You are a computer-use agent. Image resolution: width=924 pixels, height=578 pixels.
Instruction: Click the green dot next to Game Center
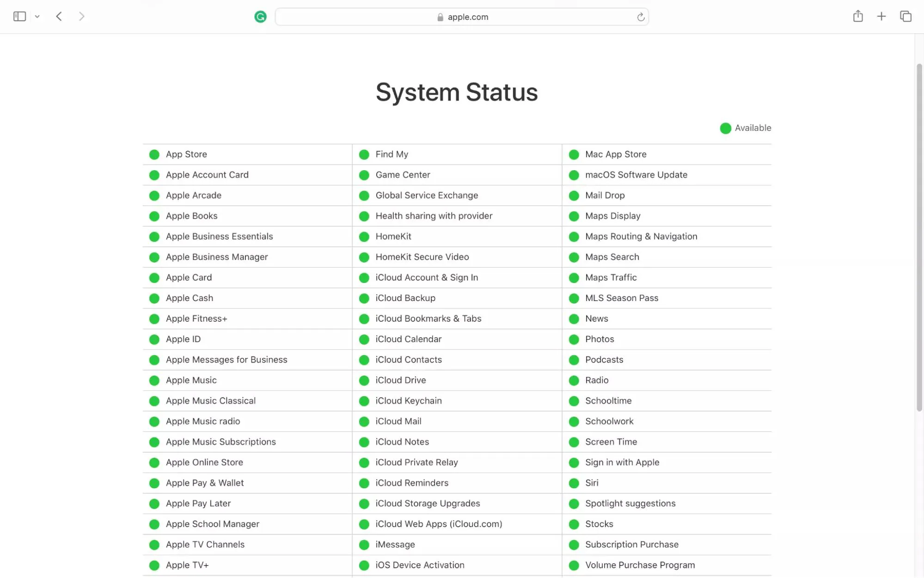tap(364, 175)
